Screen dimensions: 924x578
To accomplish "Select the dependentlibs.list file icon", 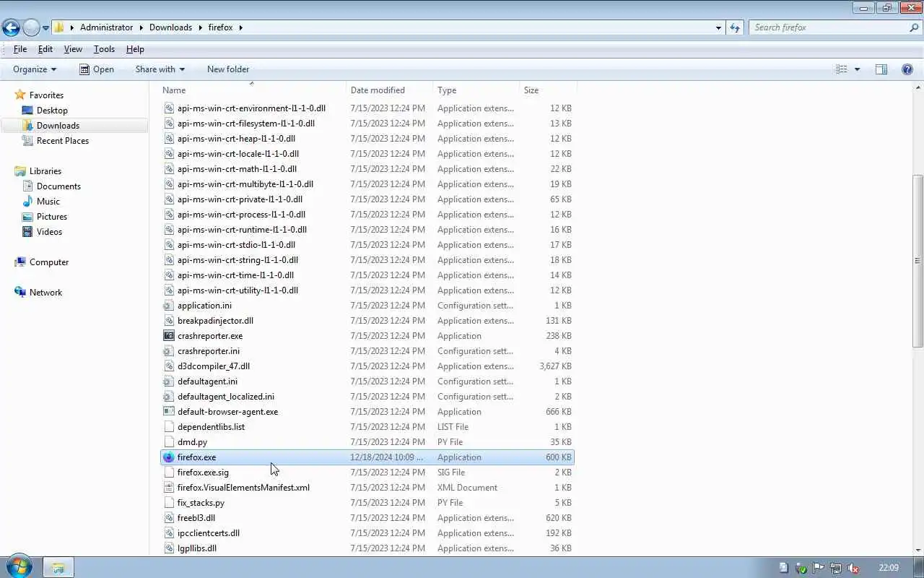I will pos(169,427).
